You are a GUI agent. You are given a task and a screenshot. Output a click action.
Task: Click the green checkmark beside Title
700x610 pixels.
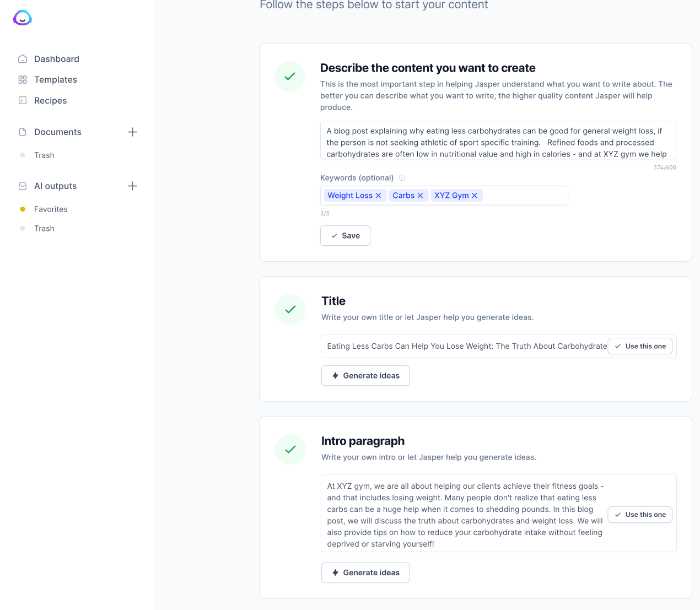[x=290, y=309]
